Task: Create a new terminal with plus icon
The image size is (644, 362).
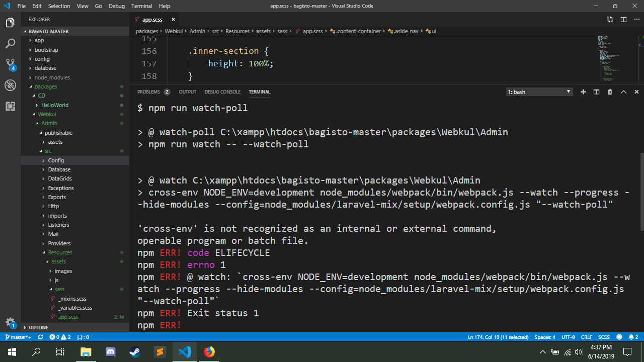Action: [x=583, y=92]
